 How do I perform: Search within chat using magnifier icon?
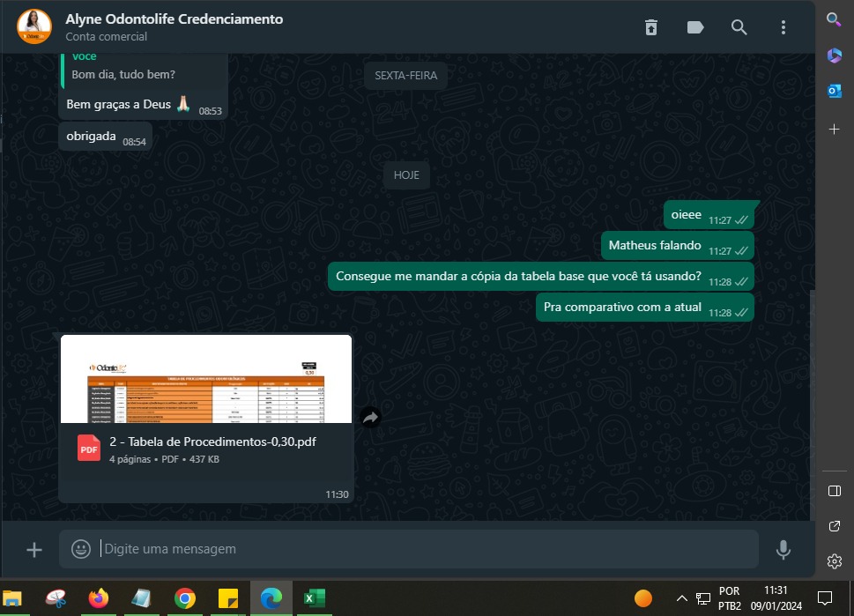coord(739,27)
